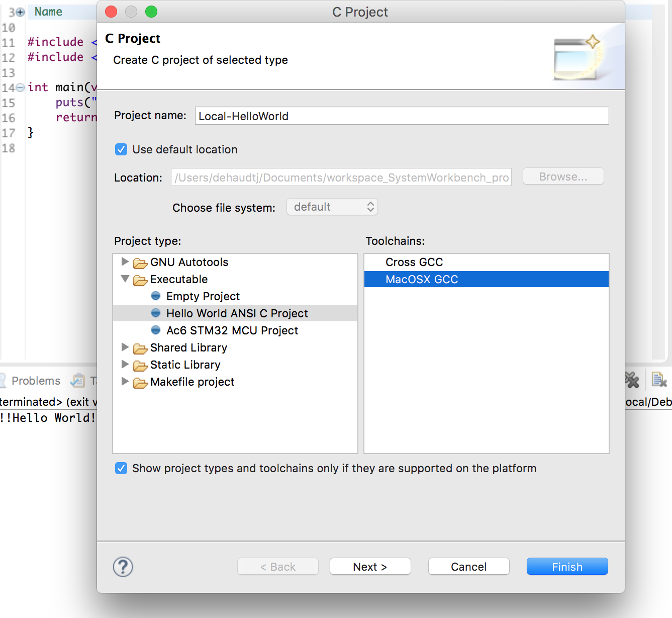Expand the Makefile project tree node
The height and width of the screenshot is (618, 672).
pyautogui.click(x=125, y=381)
